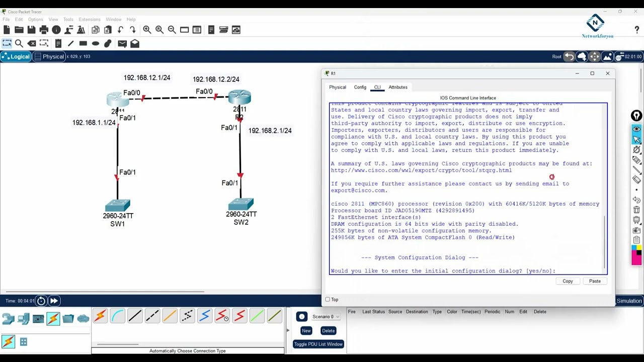Click the question mark help icon

pos(637,30)
